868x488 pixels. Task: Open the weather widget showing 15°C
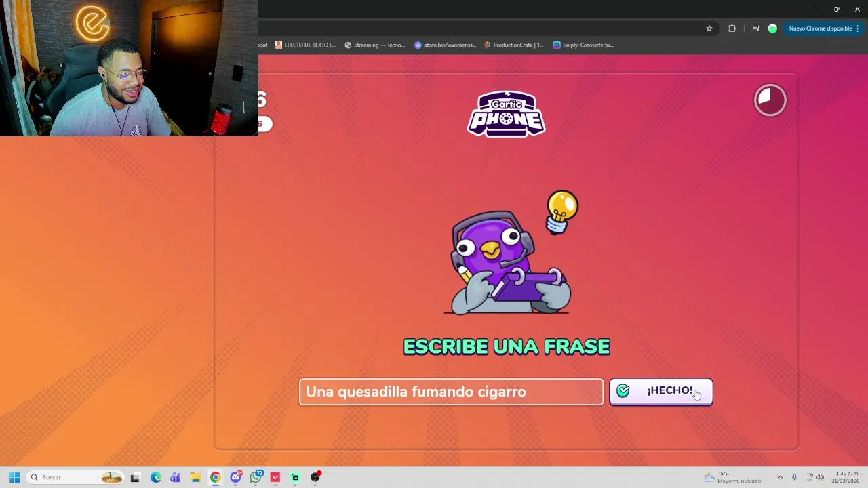point(732,477)
